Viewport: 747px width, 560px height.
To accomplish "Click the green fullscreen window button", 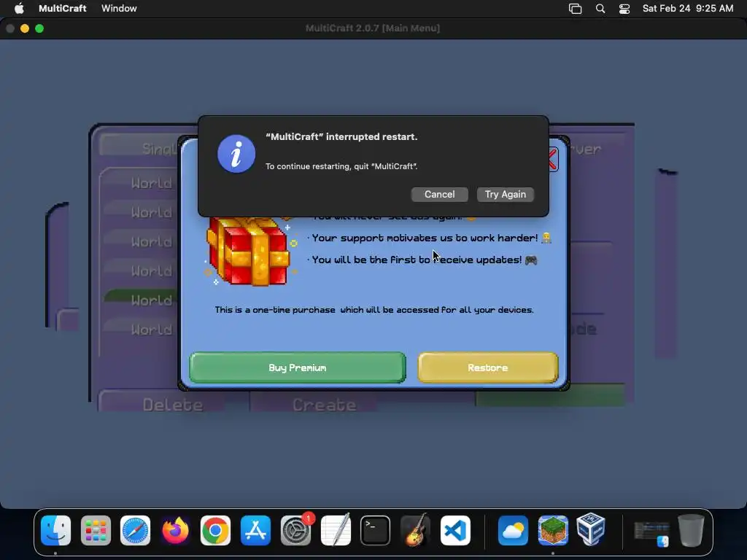I will point(39,28).
